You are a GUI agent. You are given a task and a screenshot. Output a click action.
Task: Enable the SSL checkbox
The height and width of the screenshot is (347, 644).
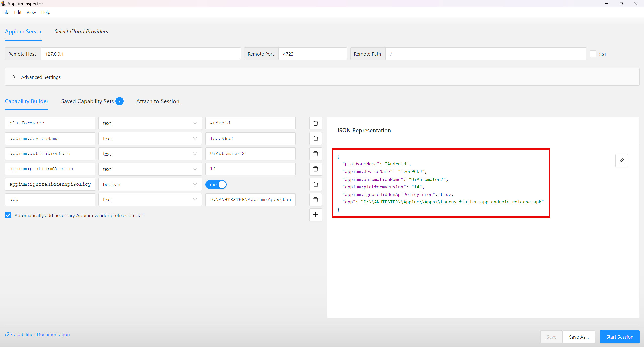tap(593, 54)
